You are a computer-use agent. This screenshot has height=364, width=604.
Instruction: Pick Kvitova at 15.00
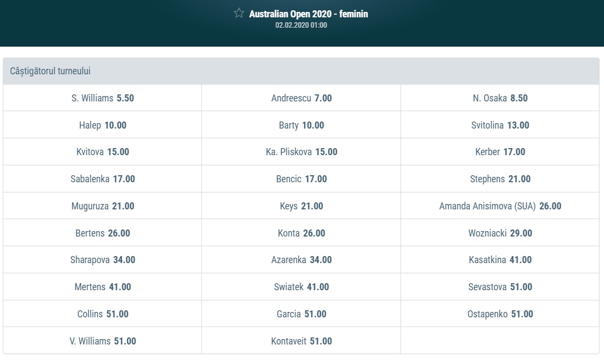(x=103, y=152)
